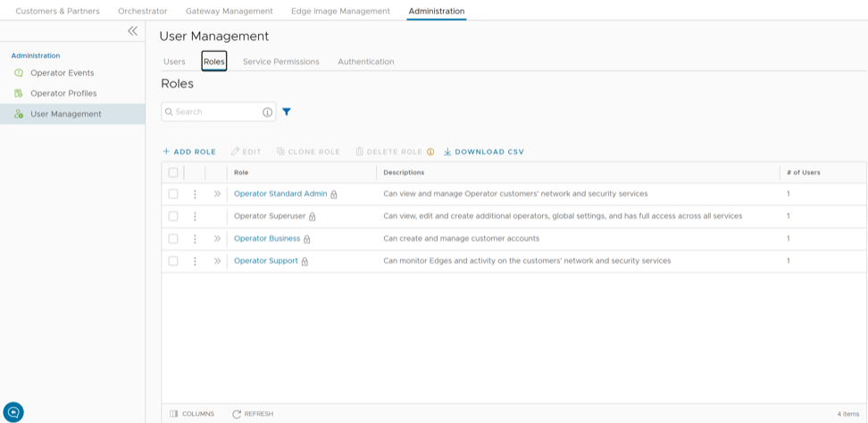Viewport: 868px width, 423px height.
Task: Expand the Operator Support row details
Action: click(217, 261)
